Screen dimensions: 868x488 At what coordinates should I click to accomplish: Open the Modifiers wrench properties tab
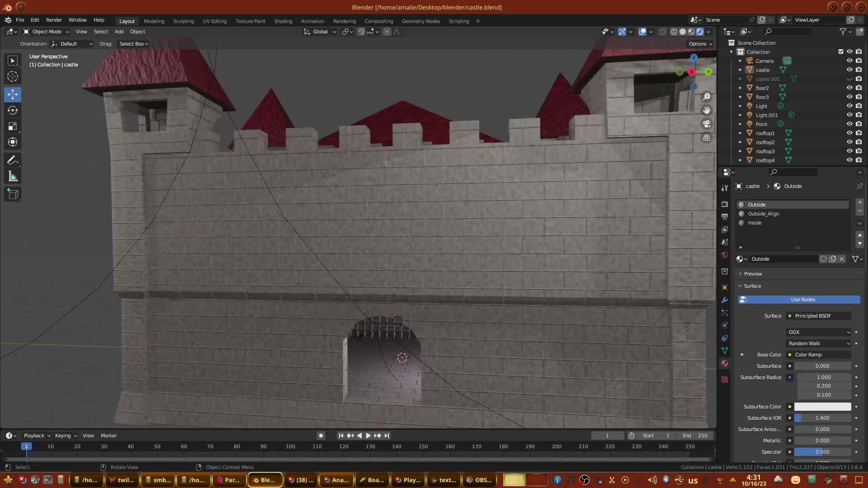tap(725, 300)
